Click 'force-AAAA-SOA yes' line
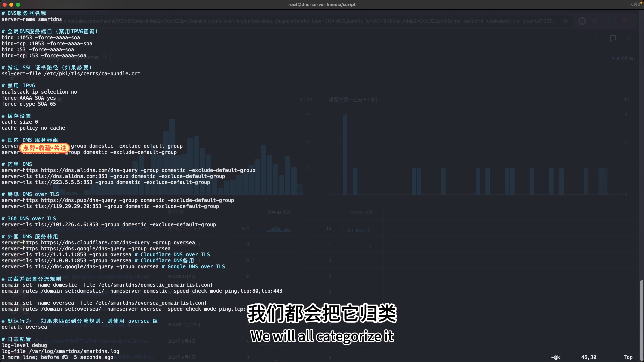This screenshot has width=644, height=362. tap(29, 98)
